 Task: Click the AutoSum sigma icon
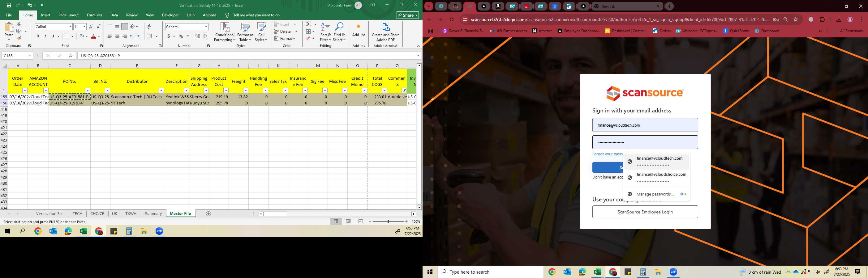[308, 24]
